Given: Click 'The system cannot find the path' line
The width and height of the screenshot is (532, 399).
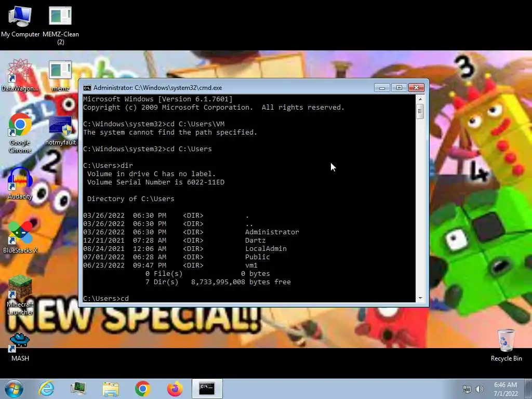Looking at the screenshot, I should (x=170, y=132).
